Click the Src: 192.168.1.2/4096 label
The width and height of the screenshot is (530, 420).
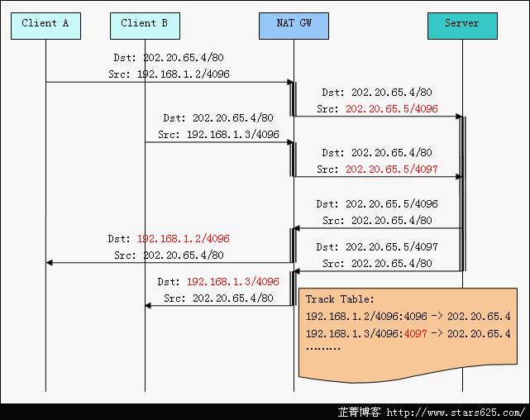[169, 74]
